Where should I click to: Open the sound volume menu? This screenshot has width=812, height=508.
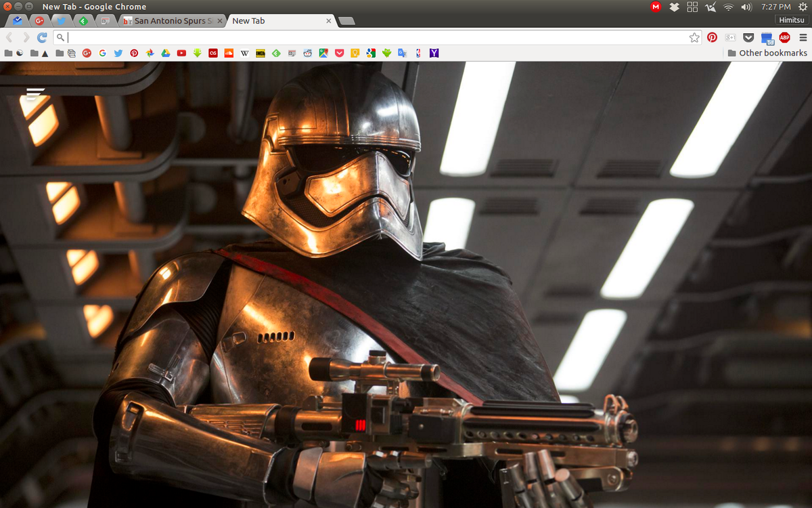[746, 7]
